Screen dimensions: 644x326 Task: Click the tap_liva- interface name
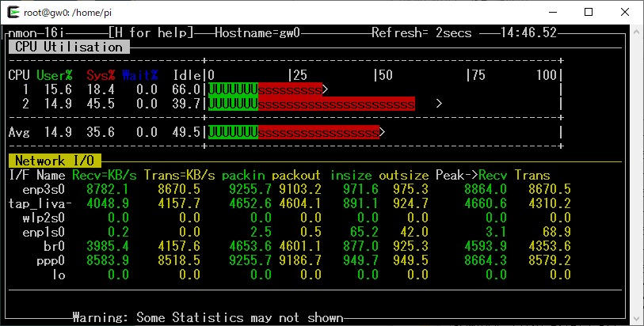click(40, 203)
